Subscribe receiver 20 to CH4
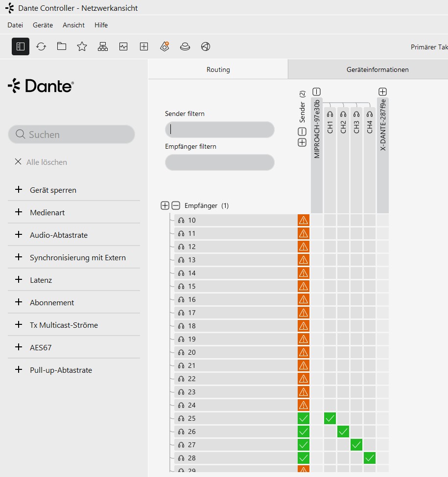The width and height of the screenshot is (448, 477). point(370,352)
